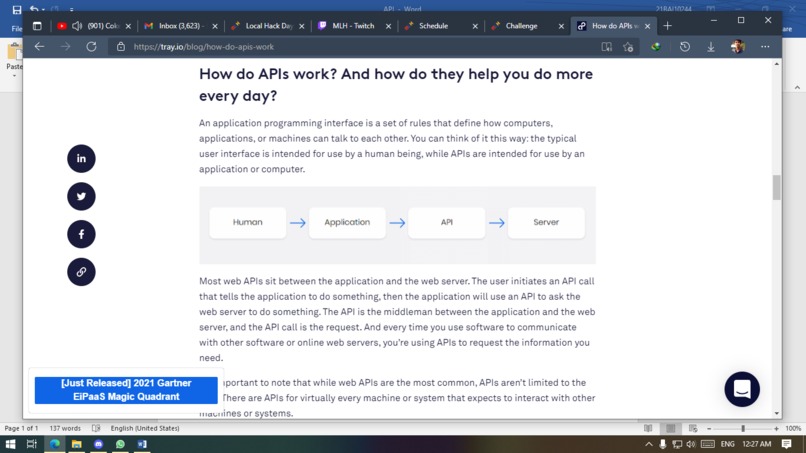Open Task View on taskbar
806x453 pixels.
(32, 444)
